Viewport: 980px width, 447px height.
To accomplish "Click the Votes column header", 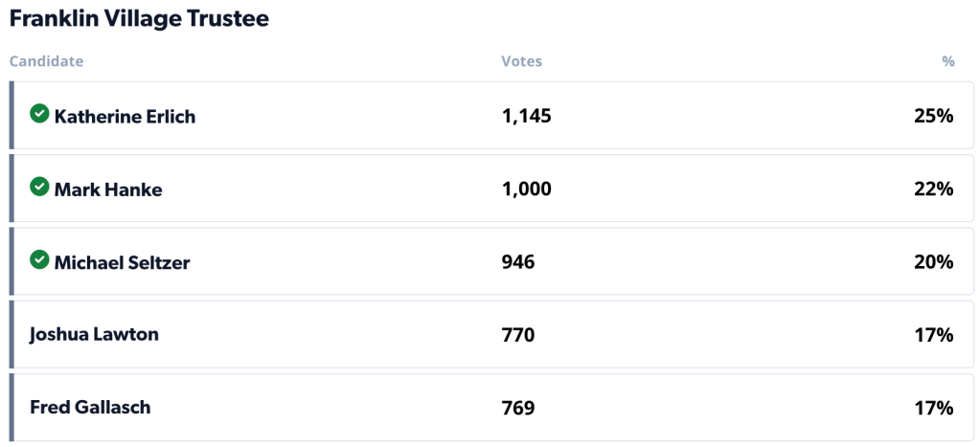I will (x=521, y=61).
